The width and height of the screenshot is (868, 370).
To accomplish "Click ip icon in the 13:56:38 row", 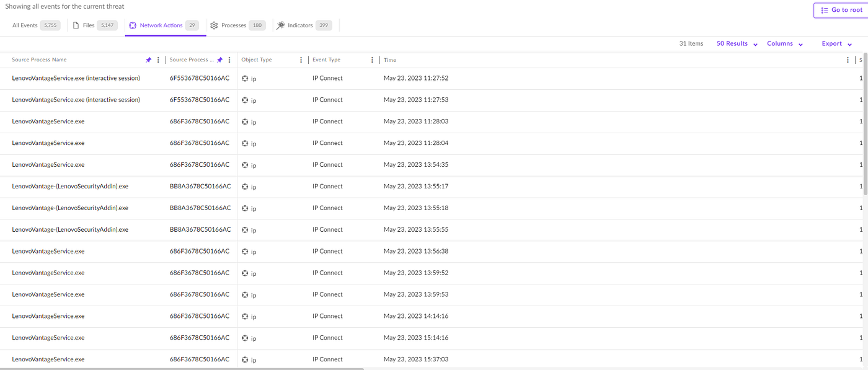I will (x=245, y=252).
